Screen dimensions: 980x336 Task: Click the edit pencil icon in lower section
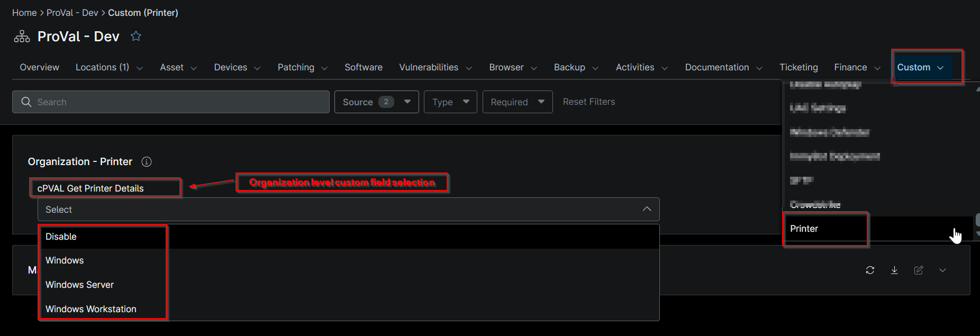919,270
